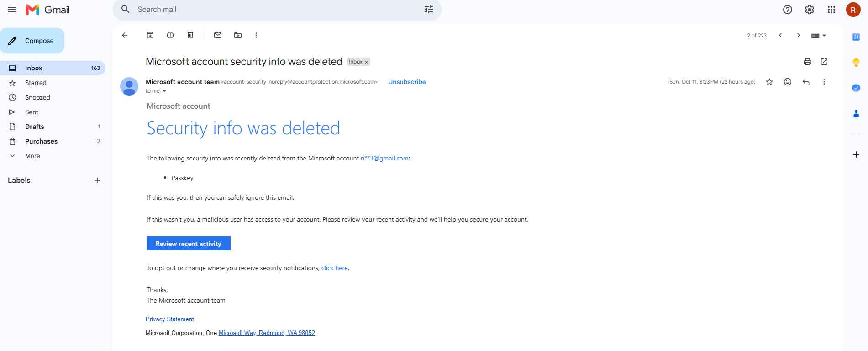Remove the Inbox label from email

366,62
